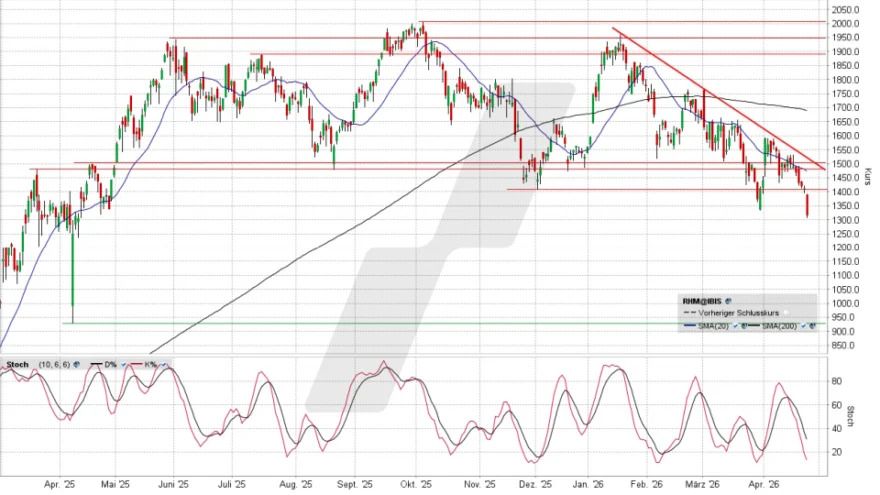Image resolution: width=880 pixels, height=495 pixels.
Task: Click the Stoch indicator title
Action: (x=16, y=362)
